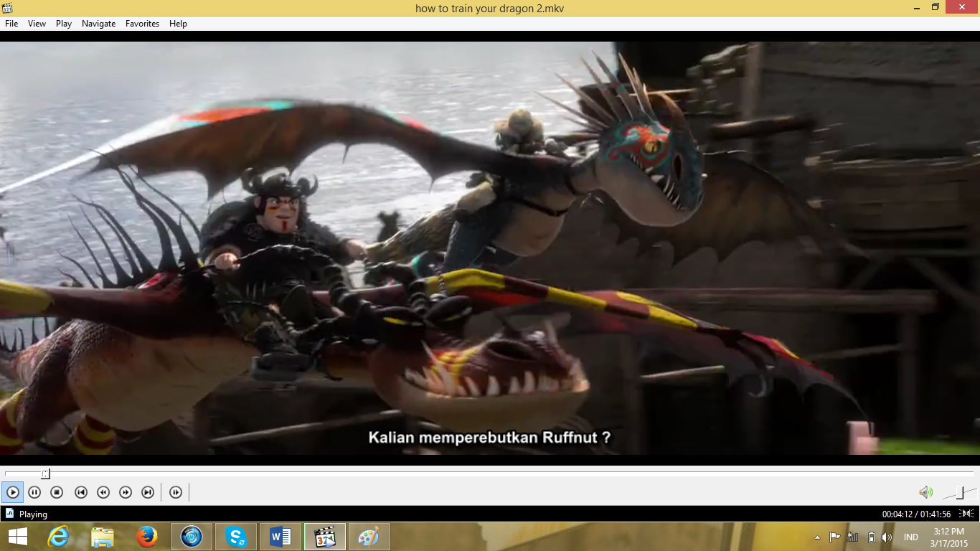Click the battery tray icon
Image resolution: width=980 pixels, height=551 pixels.
point(871,537)
